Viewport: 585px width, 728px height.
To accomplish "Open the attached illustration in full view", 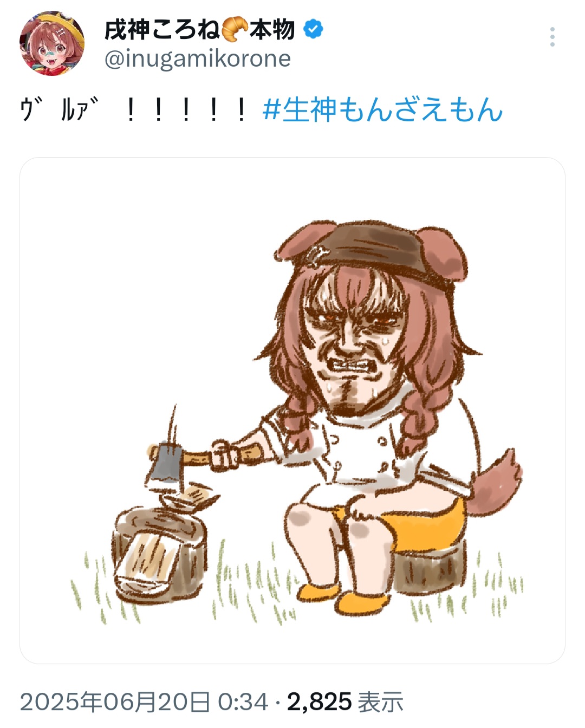I will pos(292,411).
